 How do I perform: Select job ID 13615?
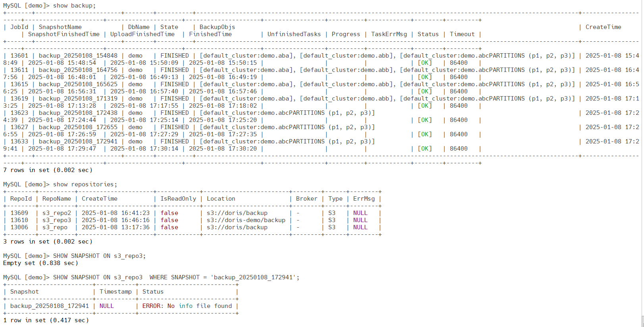click(19, 84)
